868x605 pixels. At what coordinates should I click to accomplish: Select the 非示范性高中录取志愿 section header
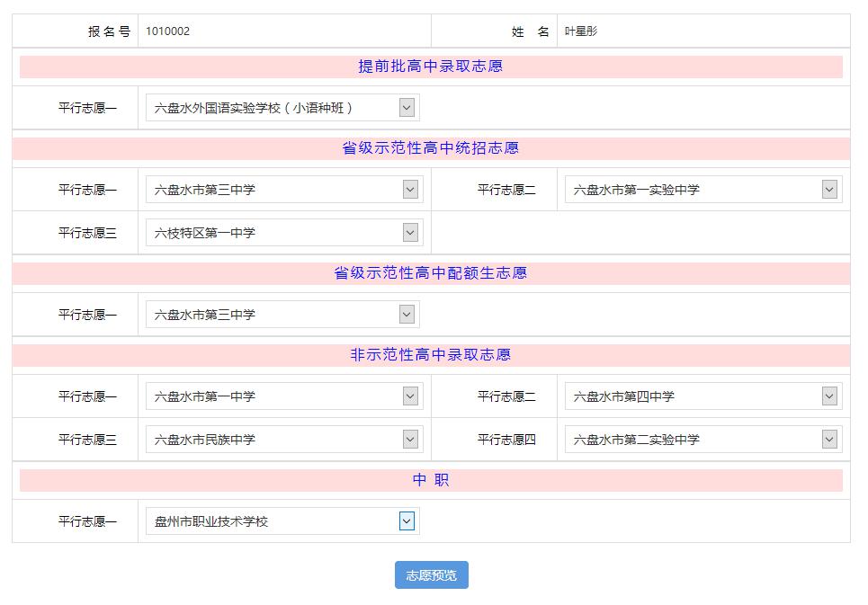[431, 355]
